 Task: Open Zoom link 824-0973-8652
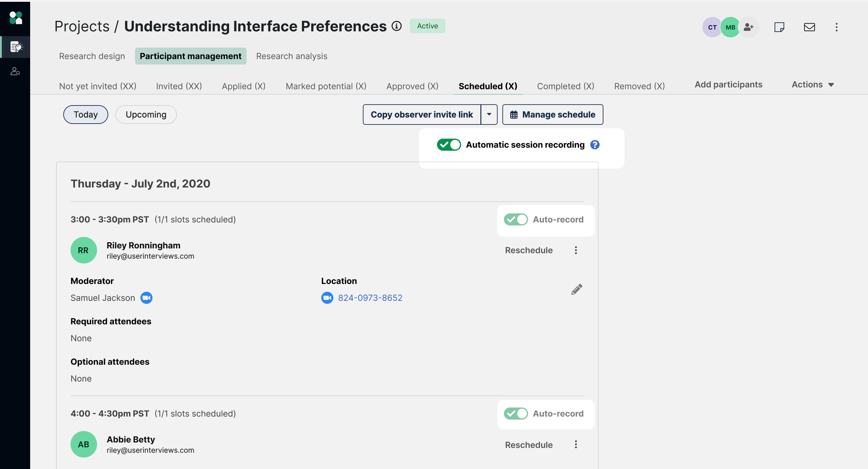point(370,298)
